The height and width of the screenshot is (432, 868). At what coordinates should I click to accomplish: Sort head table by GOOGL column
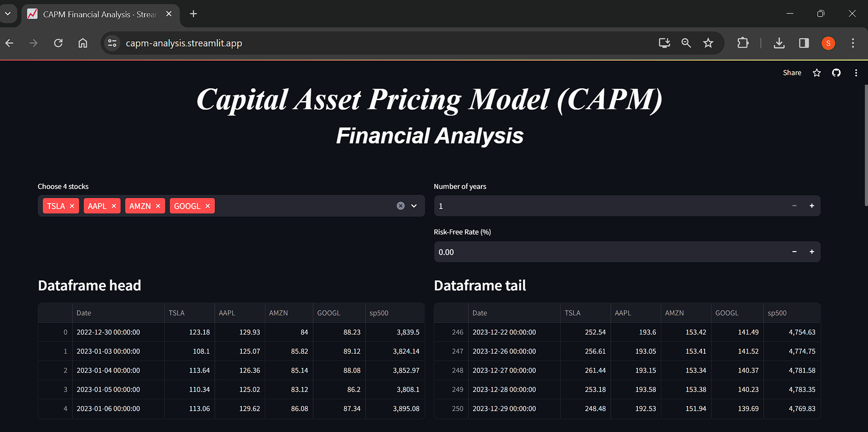coord(339,313)
